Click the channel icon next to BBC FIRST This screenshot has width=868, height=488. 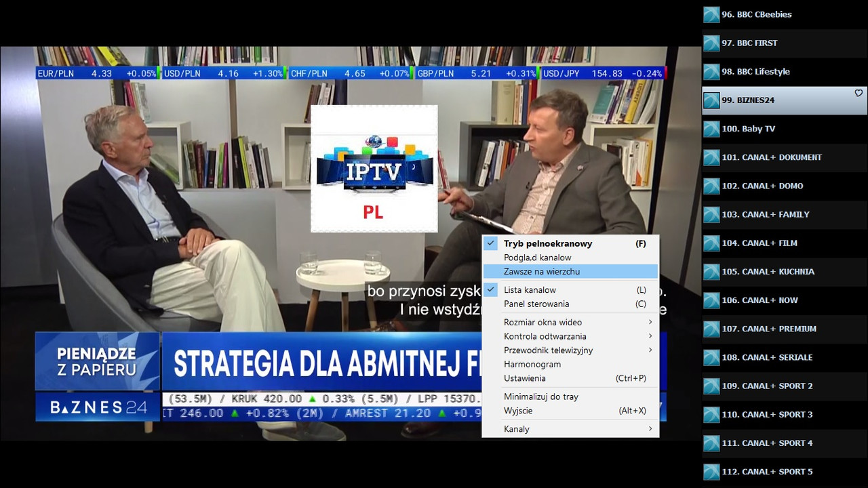pos(711,43)
